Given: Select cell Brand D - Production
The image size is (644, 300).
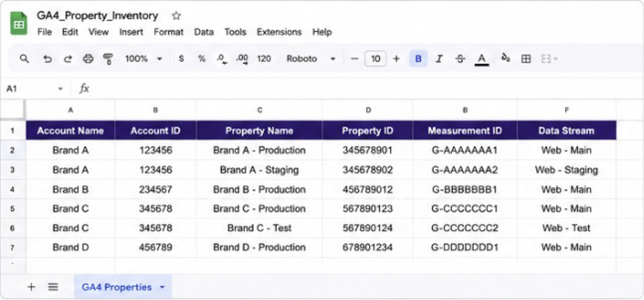Looking at the screenshot, I should [260, 247].
